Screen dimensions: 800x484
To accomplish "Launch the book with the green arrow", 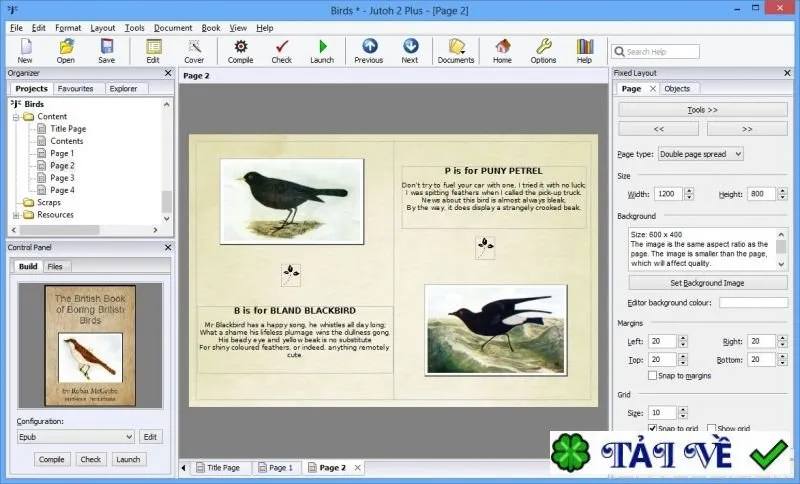I will 322,52.
